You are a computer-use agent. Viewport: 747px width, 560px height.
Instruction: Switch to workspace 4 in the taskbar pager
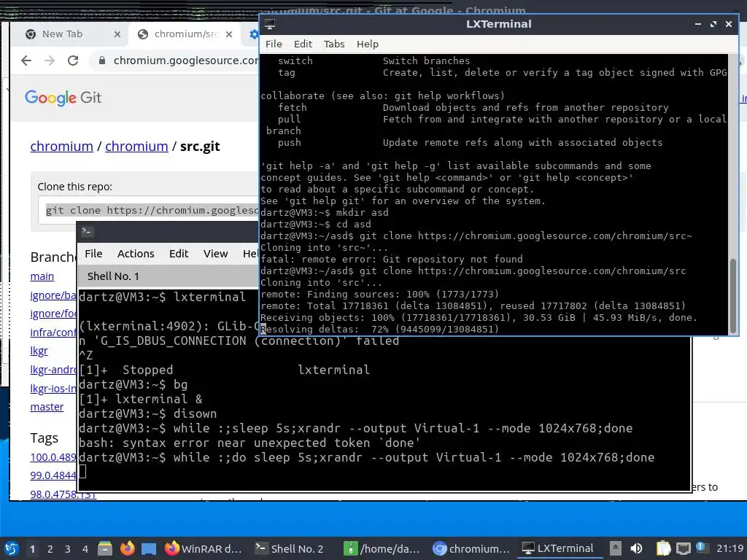85,549
